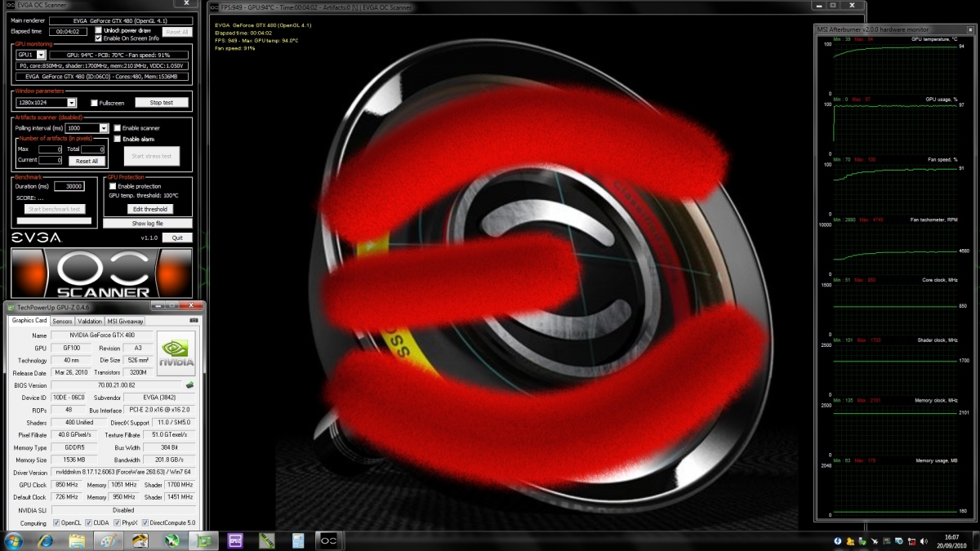This screenshot has height=551, width=980.
Task: Click the CPU-Z taskbar icon
Action: (234, 540)
